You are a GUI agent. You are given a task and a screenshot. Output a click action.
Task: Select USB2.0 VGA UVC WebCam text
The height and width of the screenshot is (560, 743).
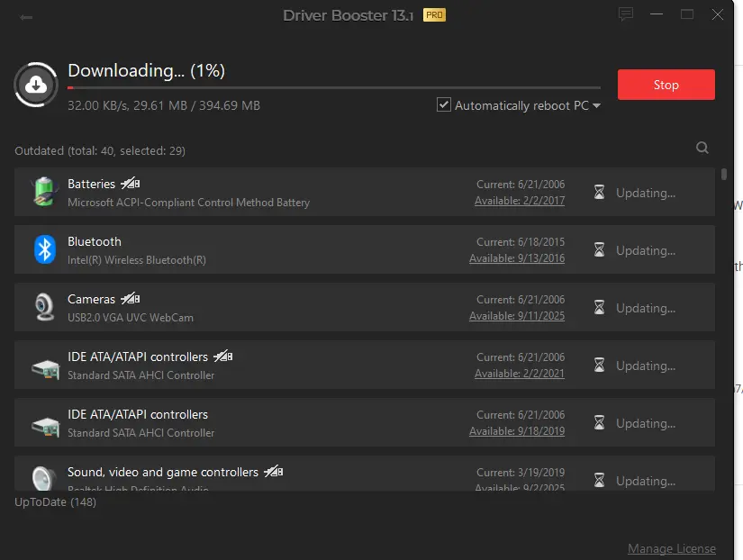[131, 318]
